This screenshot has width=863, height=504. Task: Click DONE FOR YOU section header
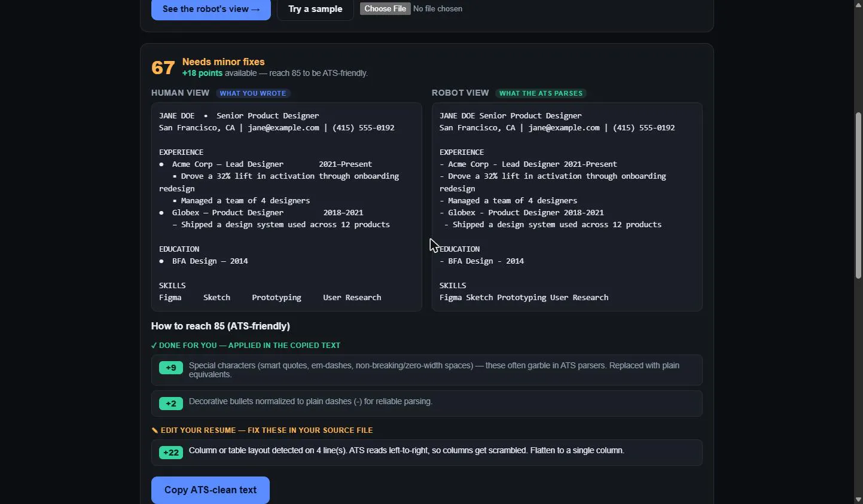tap(246, 346)
